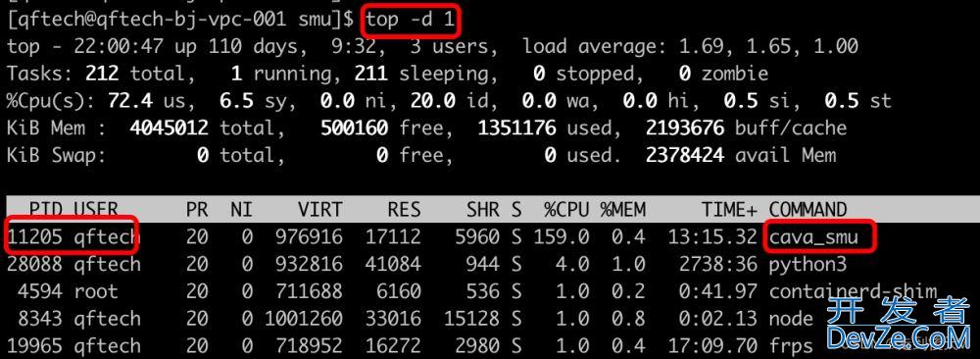Image resolution: width=980 pixels, height=359 pixels.
Task: Click RES value '41084'
Action: (393, 265)
